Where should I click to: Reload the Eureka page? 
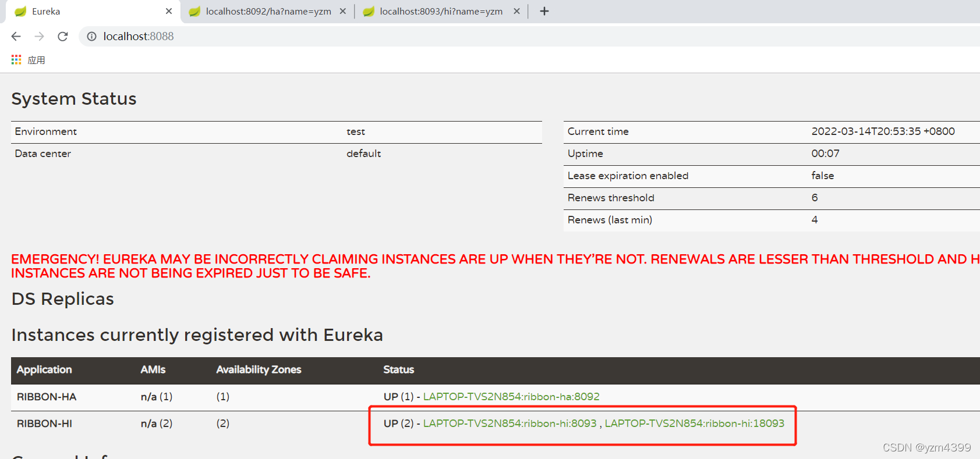pos(63,36)
